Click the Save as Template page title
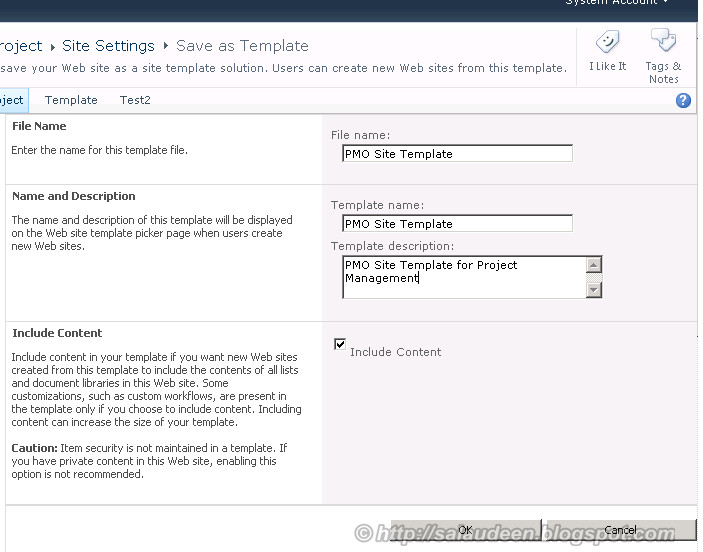Image resolution: width=703 pixels, height=552 pixels. 242,46
